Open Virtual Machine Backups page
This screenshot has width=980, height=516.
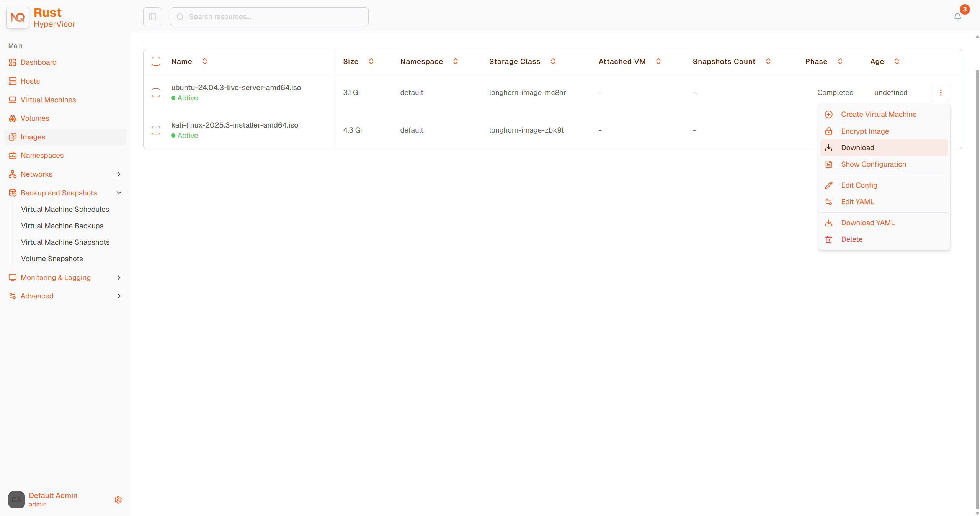(x=62, y=226)
